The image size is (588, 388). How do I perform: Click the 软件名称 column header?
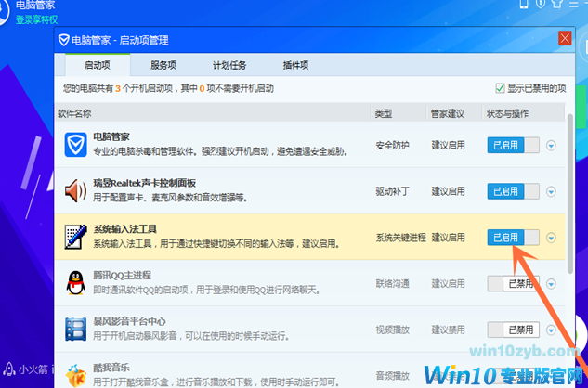74,113
